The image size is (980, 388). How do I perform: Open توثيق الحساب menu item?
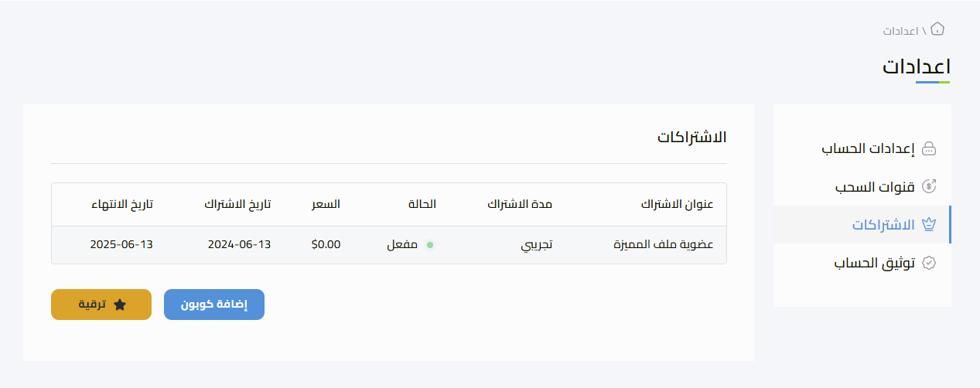[x=862, y=264]
